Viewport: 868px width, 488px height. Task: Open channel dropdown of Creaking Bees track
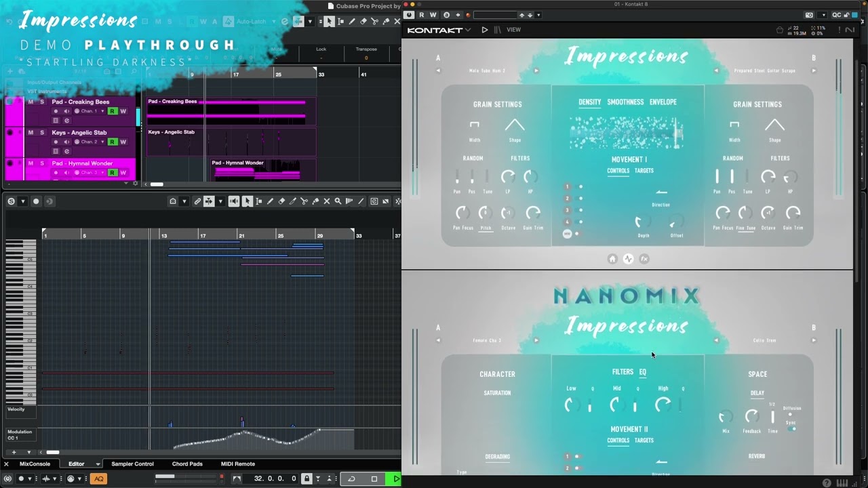[x=89, y=111]
